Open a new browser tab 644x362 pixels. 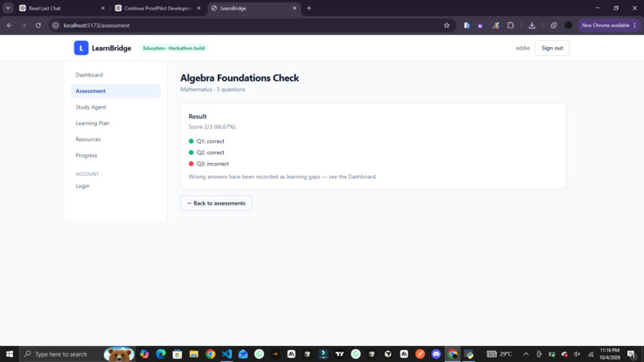point(309,8)
